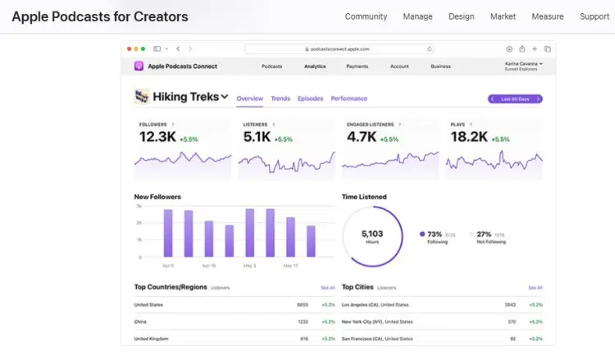Click the Followers 12.3K sparkline chart

pyautogui.click(x=183, y=164)
